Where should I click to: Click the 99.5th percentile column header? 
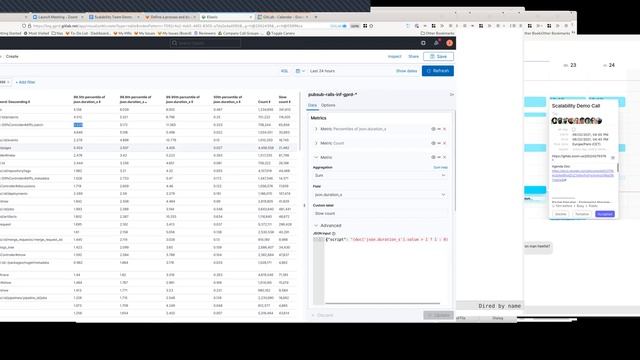[90, 99]
